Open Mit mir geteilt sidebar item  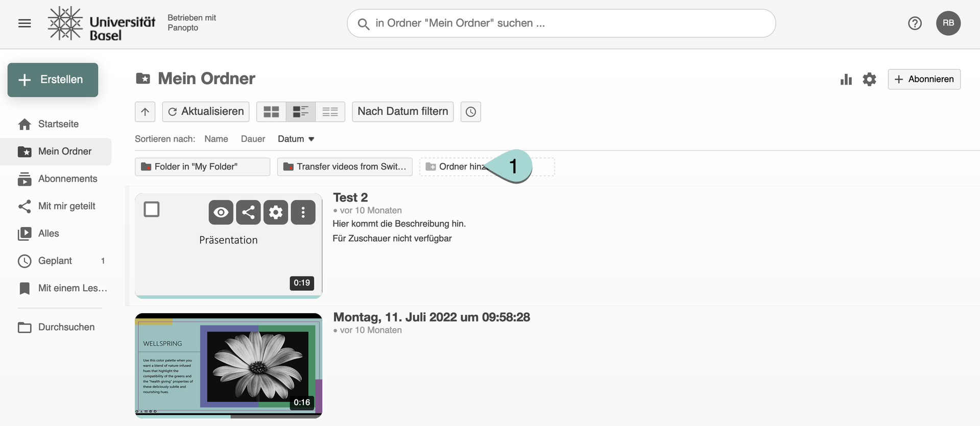click(66, 206)
